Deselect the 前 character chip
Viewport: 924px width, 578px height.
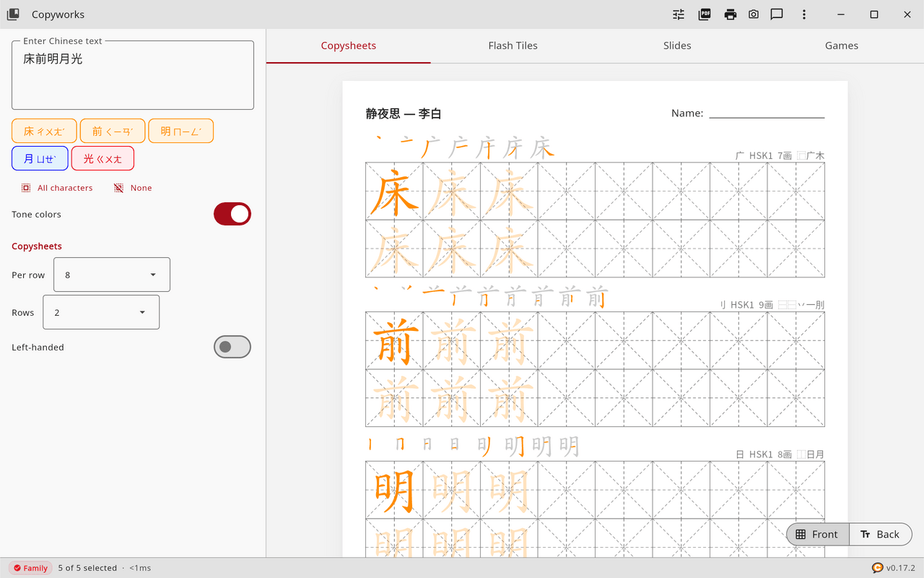click(113, 131)
